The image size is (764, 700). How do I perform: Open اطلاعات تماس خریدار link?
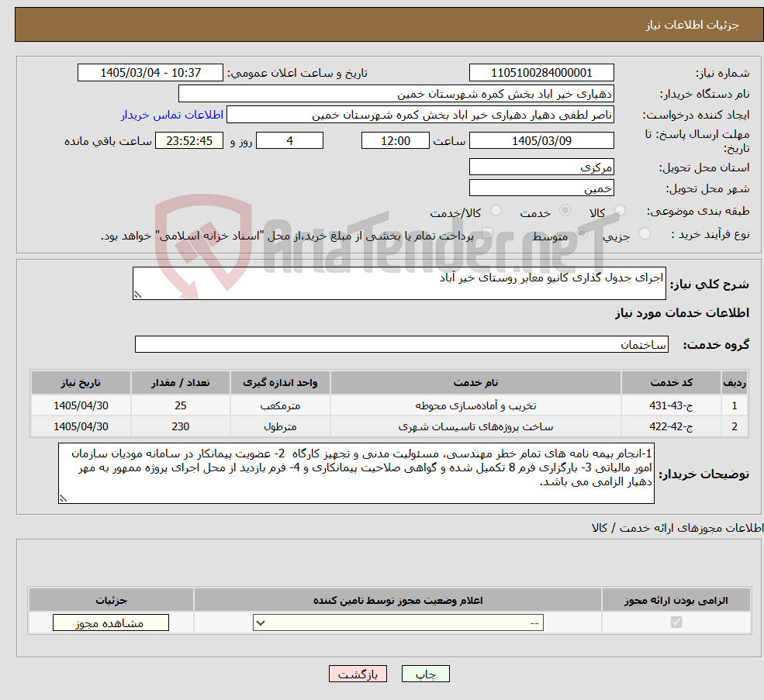tap(172, 115)
